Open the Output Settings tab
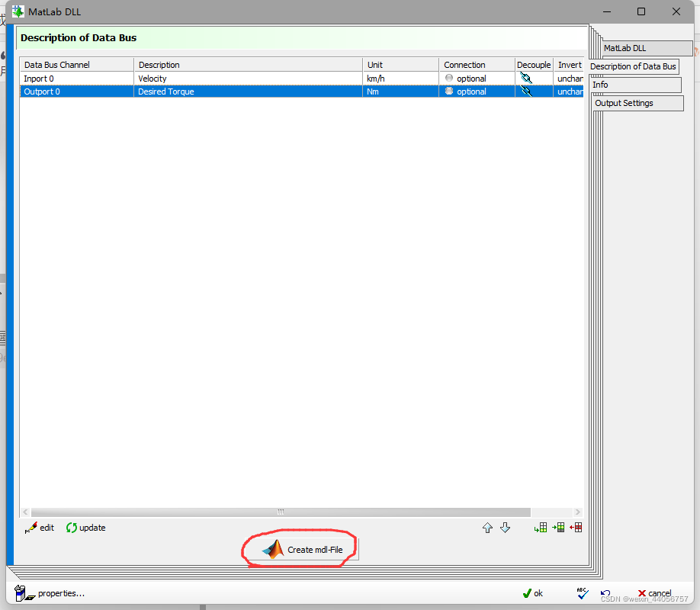 [638, 103]
